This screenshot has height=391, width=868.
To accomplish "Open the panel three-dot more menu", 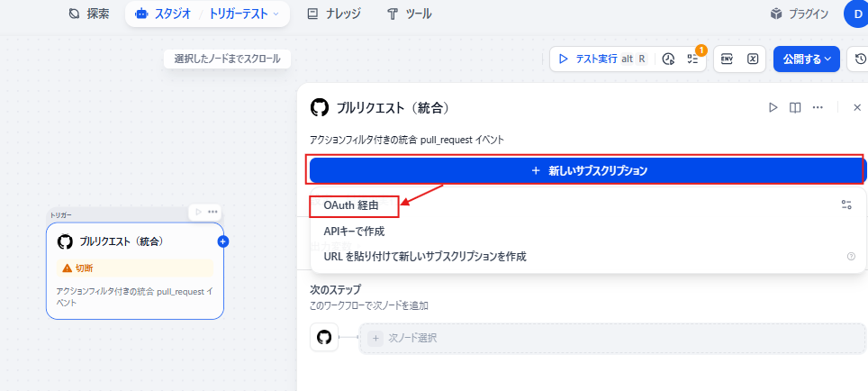I will pos(818,107).
